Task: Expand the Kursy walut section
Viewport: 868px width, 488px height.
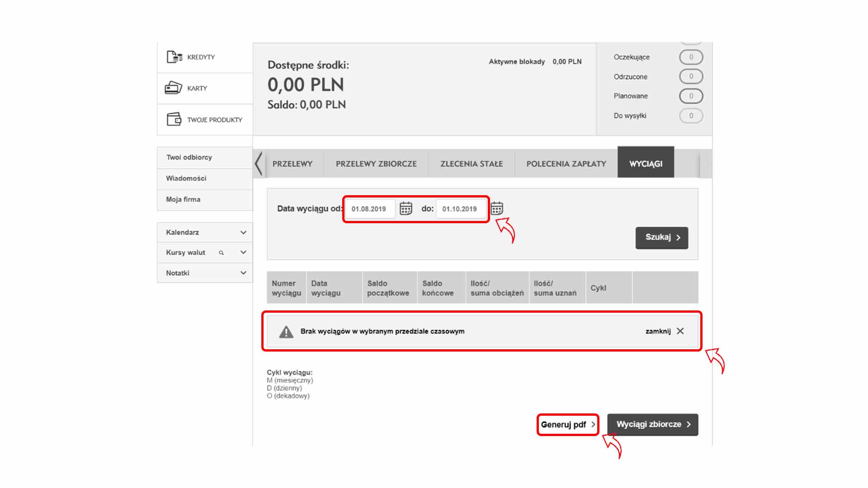Action: point(243,252)
